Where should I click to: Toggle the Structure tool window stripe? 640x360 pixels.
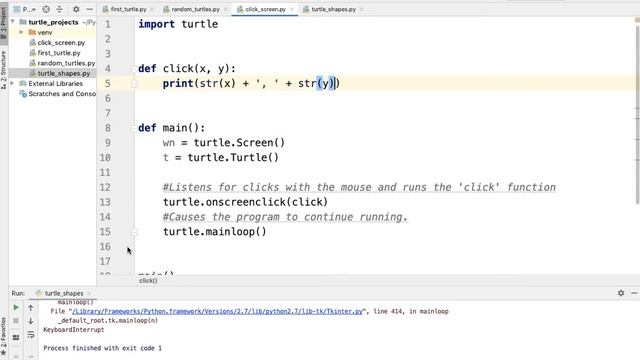tap(4, 69)
